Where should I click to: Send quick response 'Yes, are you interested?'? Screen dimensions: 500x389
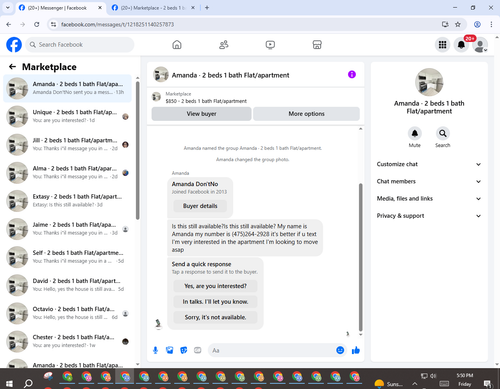point(215,286)
